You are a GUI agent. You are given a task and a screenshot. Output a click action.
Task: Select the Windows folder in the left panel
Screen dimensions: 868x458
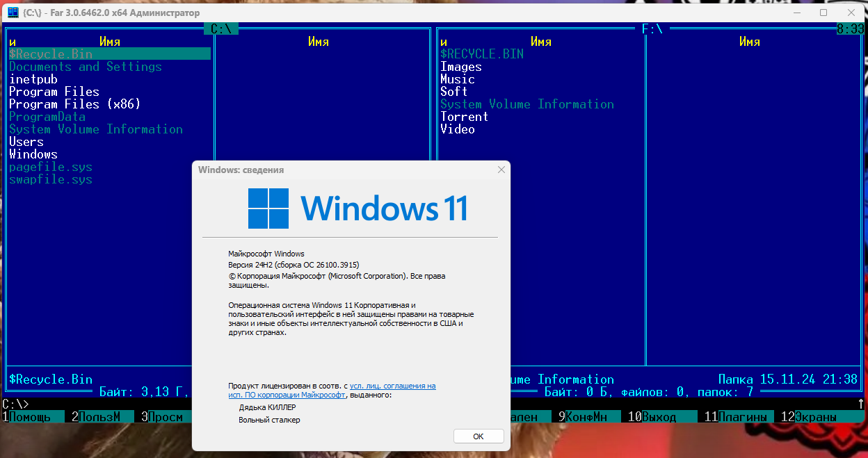(x=33, y=154)
